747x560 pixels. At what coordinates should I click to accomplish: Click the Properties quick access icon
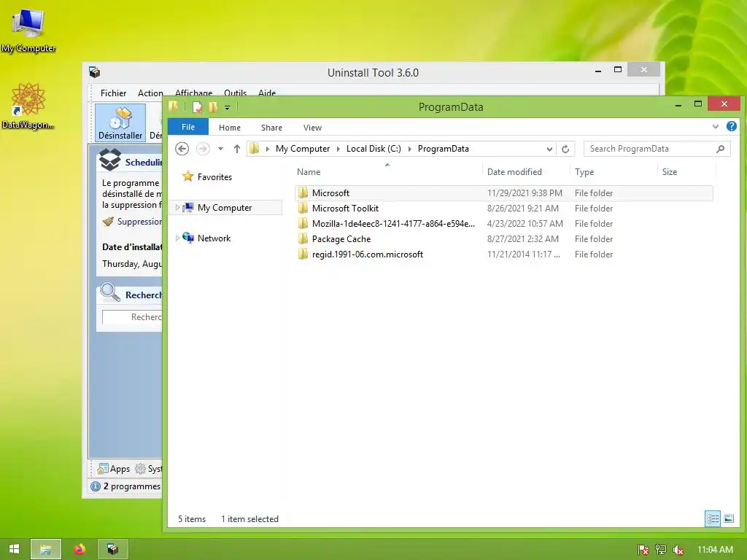(x=197, y=107)
